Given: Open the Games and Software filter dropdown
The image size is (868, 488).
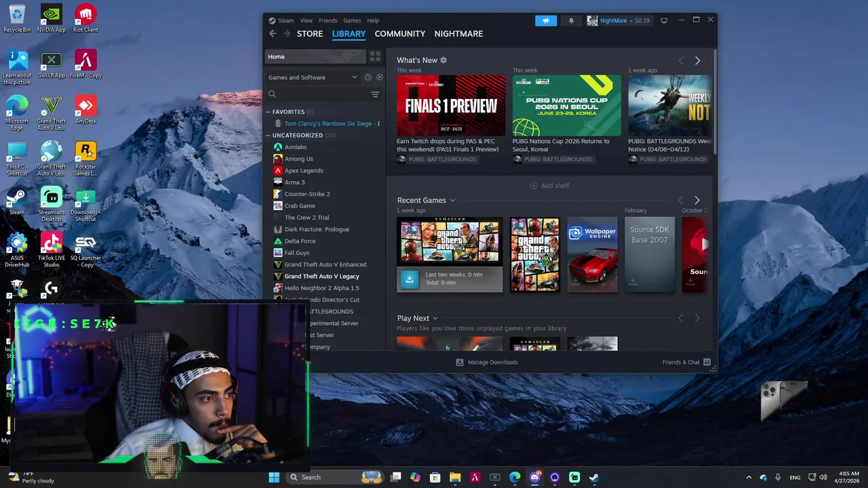Looking at the screenshot, I should pyautogui.click(x=313, y=77).
